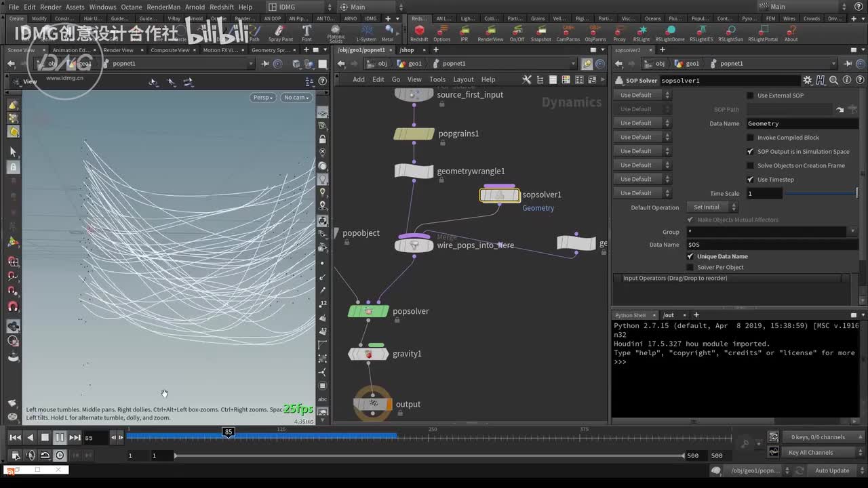Image resolution: width=868 pixels, height=488 pixels.
Task: Toggle SOP Output is in Simulation Space
Action: point(750,152)
